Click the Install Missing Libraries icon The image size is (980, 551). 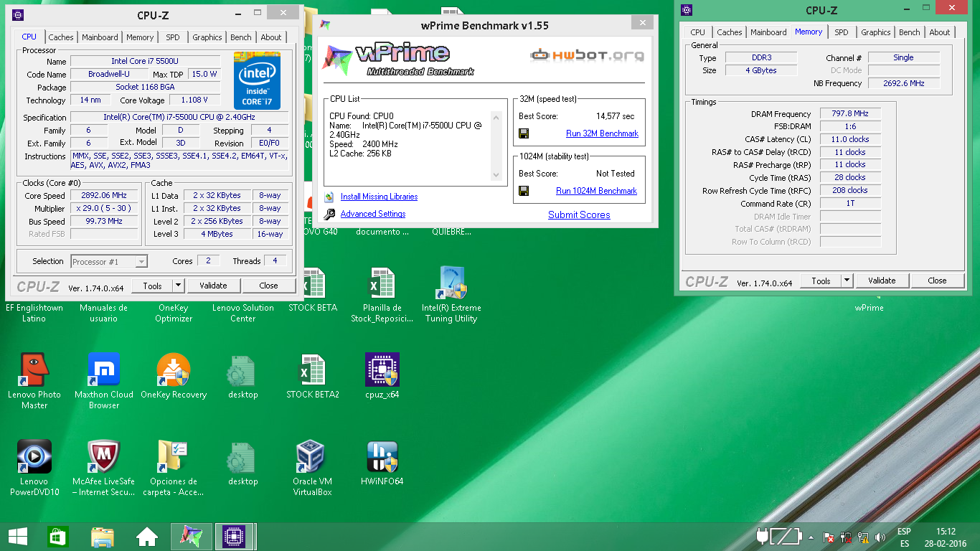[329, 197]
